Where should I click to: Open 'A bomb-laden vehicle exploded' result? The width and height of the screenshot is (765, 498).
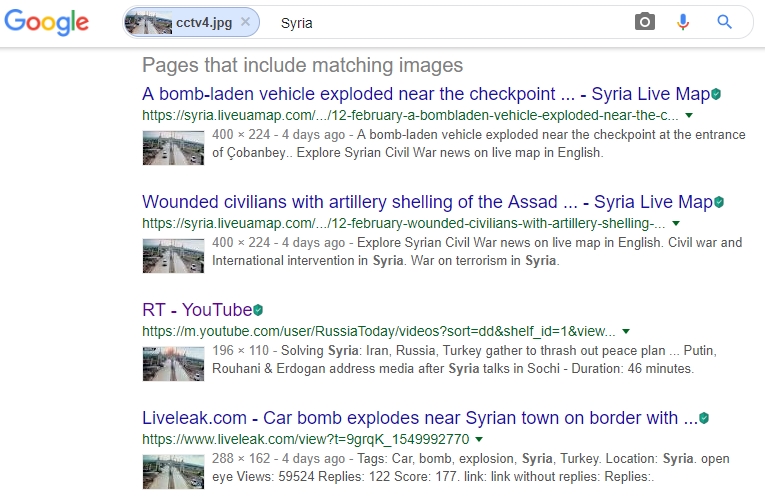[x=426, y=94]
